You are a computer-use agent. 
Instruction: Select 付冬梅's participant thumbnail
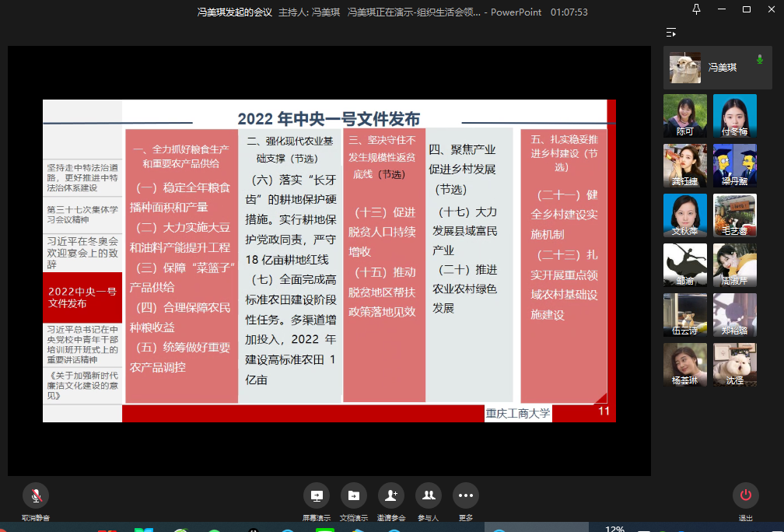pyautogui.click(x=734, y=116)
